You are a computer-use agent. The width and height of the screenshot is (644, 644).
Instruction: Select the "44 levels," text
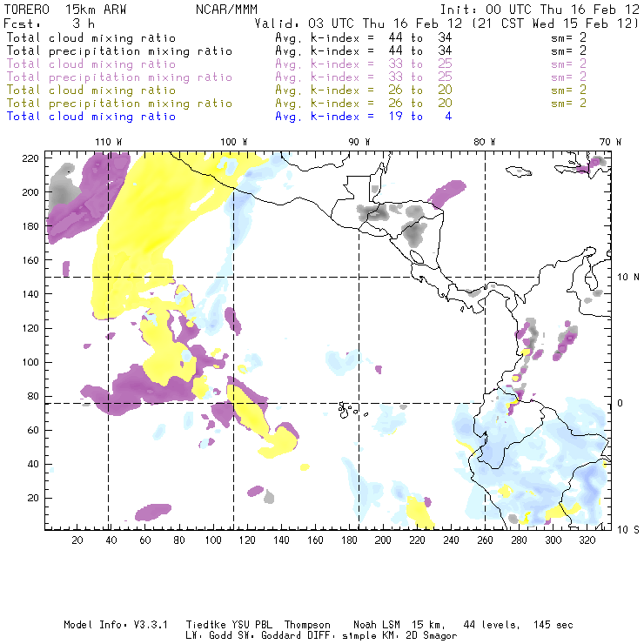point(492,625)
